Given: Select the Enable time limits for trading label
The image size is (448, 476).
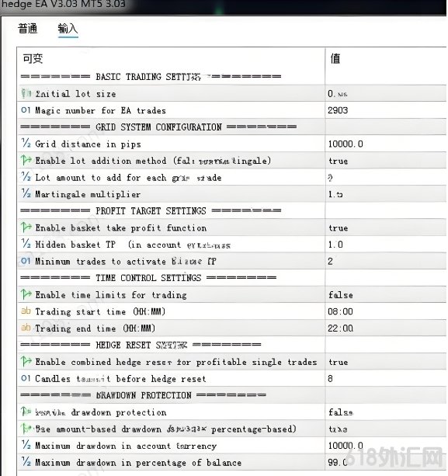Looking at the screenshot, I should pyautogui.click(x=111, y=295).
